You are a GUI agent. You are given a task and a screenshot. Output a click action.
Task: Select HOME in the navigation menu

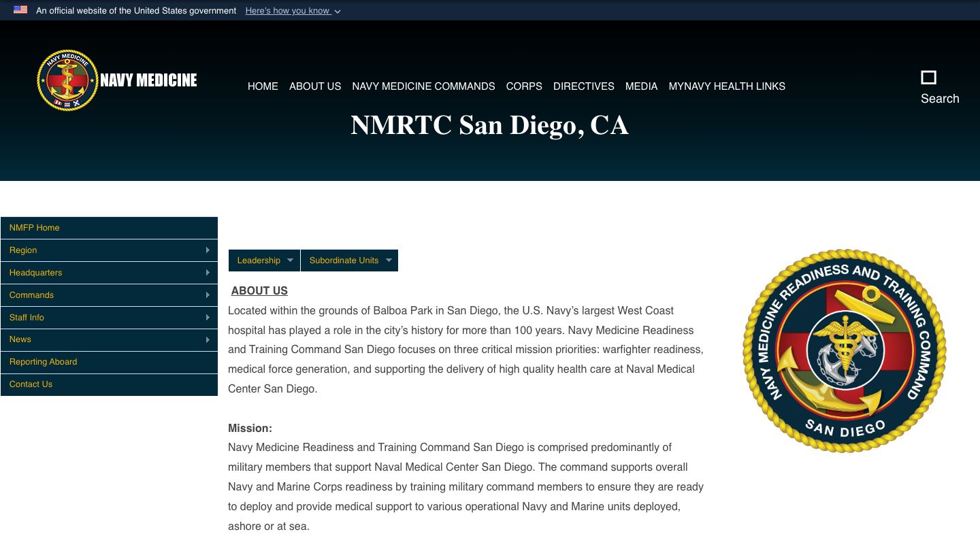(263, 86)
